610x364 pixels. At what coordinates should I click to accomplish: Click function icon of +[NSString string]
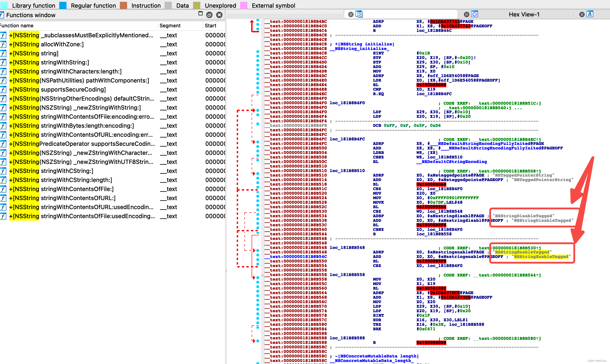[x=3, y=54]
